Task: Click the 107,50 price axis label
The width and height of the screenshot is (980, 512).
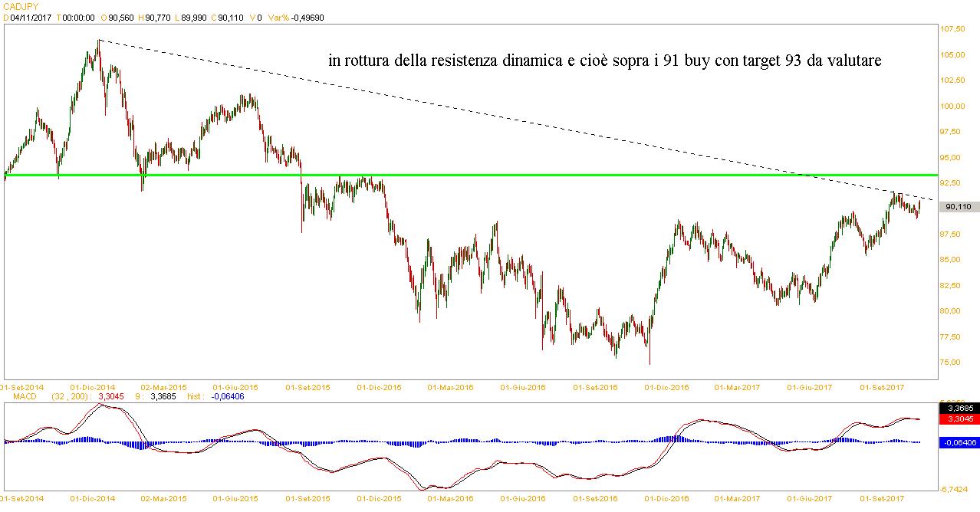Action: coord(955,29)
